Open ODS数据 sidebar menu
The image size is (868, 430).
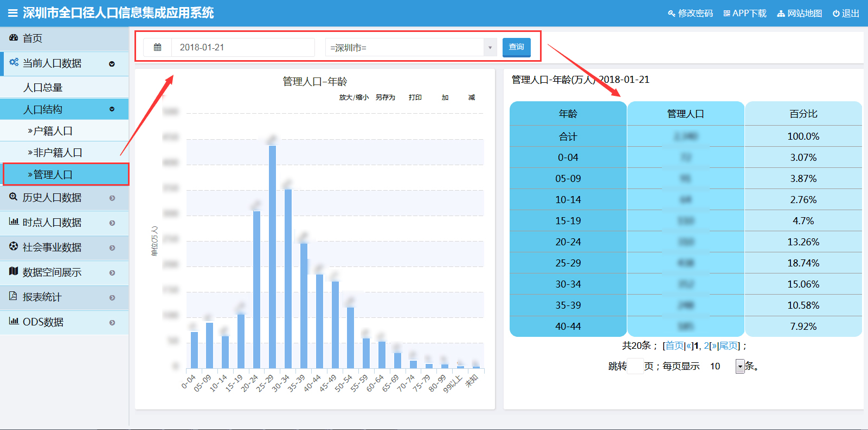(x=64, y=322)
